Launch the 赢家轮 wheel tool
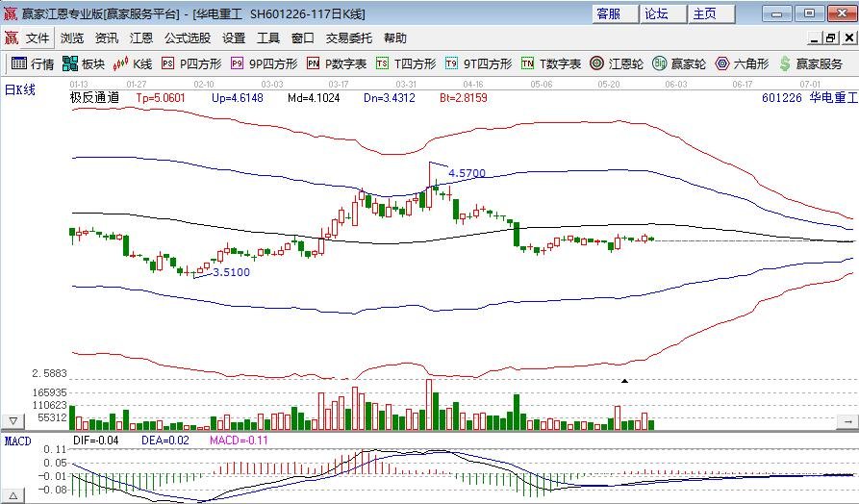859x504 pixels. (x=679, y=64)
